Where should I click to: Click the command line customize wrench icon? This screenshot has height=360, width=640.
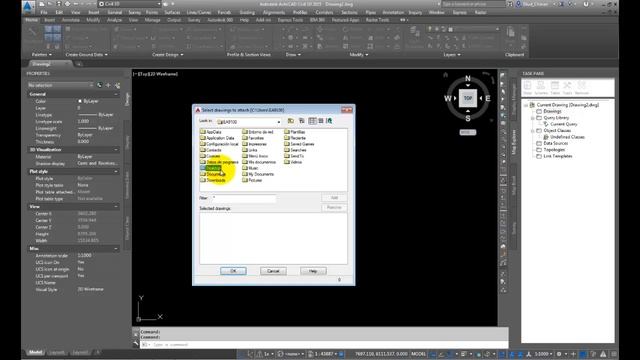[136, 344]
